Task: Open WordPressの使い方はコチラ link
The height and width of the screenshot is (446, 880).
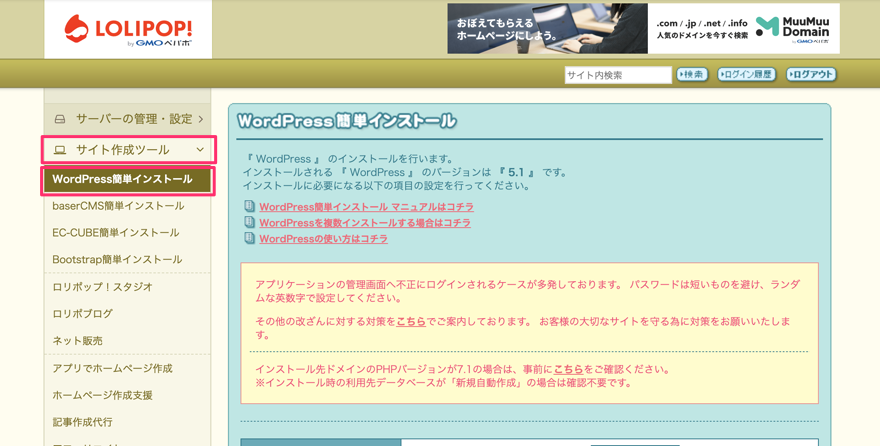Action: (x=323, y=238)
